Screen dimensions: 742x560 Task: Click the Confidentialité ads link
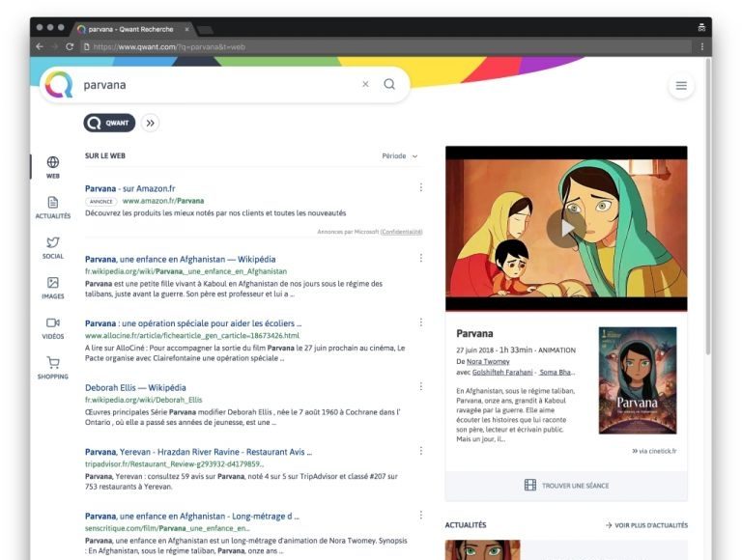point(401,232)
